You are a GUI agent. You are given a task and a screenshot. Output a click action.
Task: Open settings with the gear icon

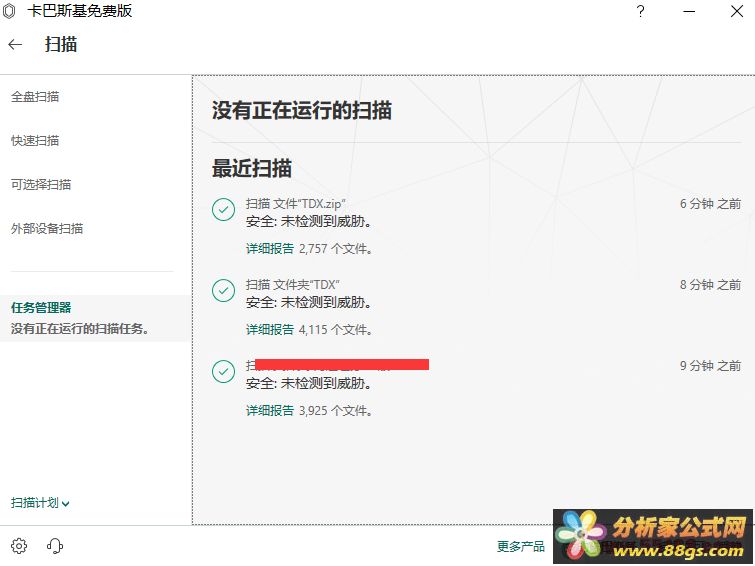[x=19, y=546]
